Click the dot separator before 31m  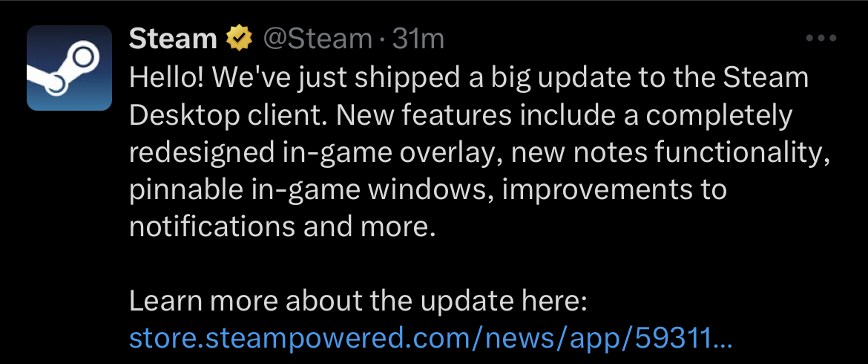point(383,40)
